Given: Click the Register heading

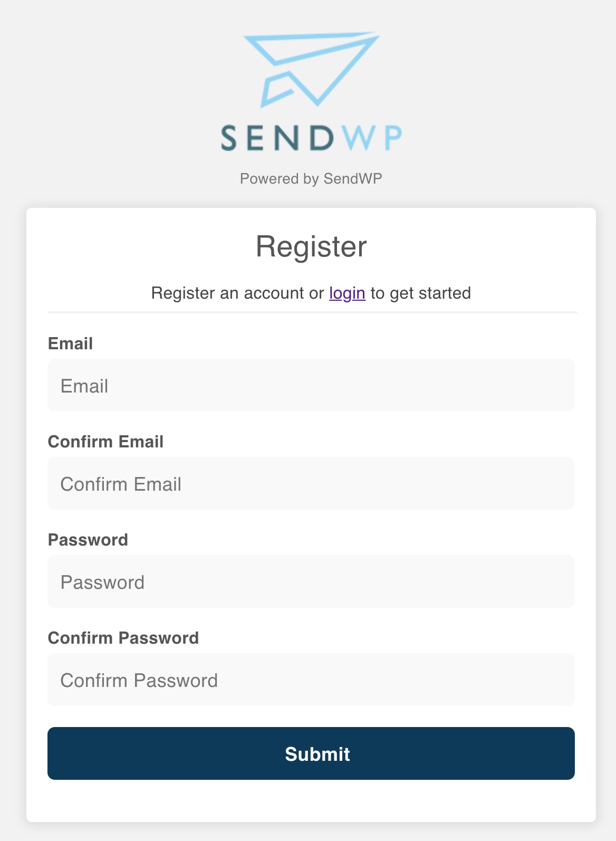Looking at the screenshot, I should click(x=311, y=245).
